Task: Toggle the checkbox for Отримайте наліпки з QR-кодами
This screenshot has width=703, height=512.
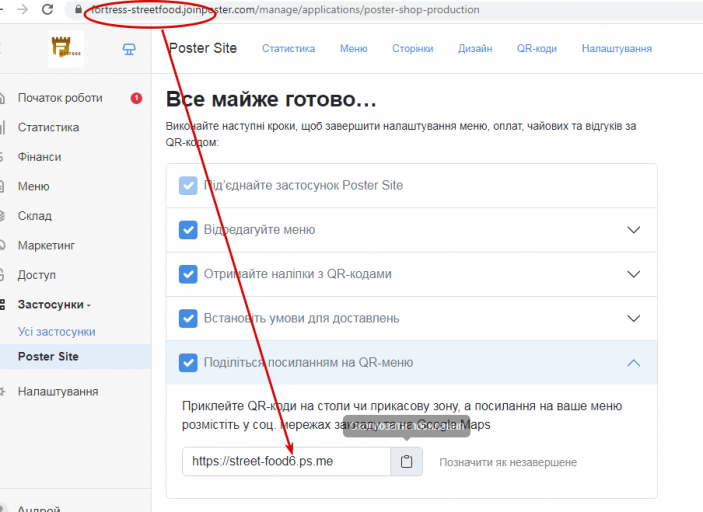Action: pos(188,274)
